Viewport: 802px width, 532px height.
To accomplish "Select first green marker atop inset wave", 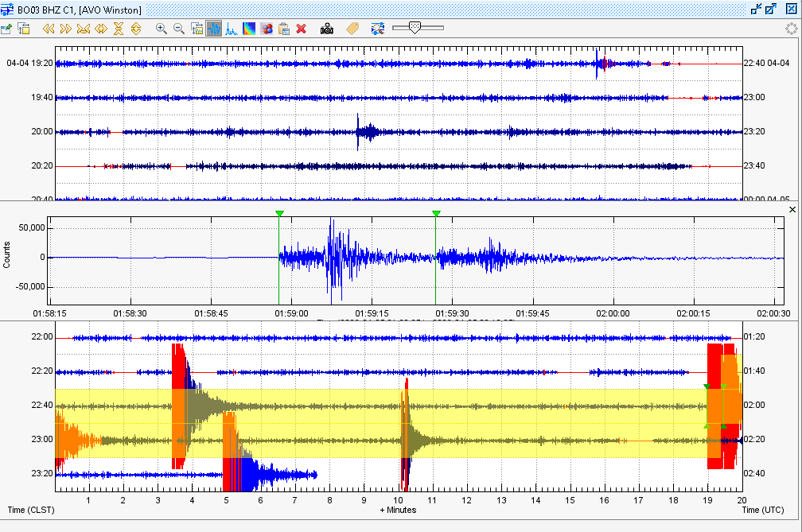I will [279, 213].
